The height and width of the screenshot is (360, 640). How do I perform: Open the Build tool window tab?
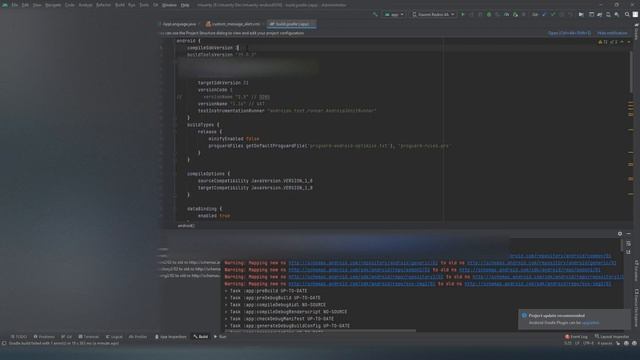tap(201, 337)
